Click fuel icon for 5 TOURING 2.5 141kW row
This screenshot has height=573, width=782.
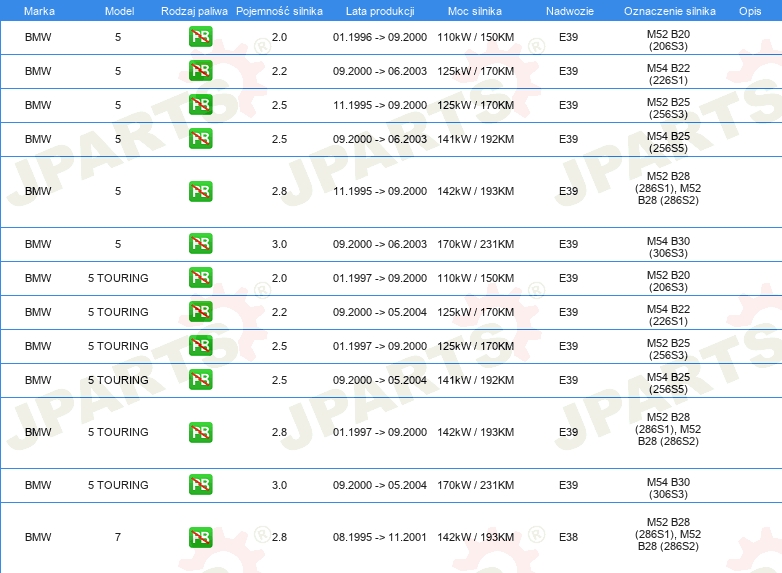200,380
